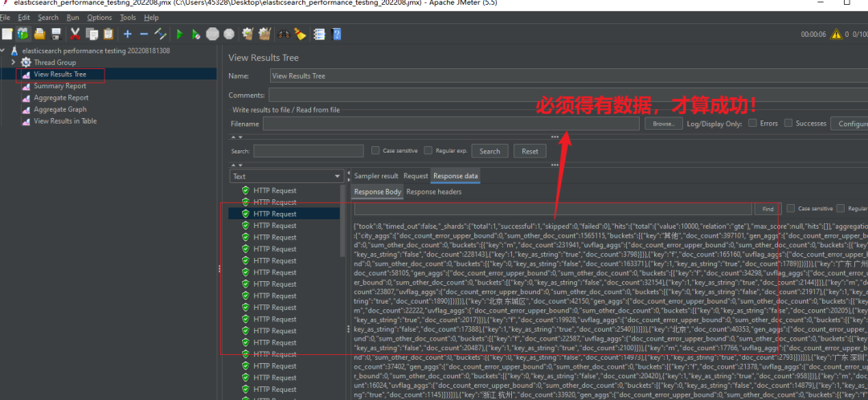Start test with no pauses icon
The image size is (868, 400).
pyautogui.click(x=196, y=35)
